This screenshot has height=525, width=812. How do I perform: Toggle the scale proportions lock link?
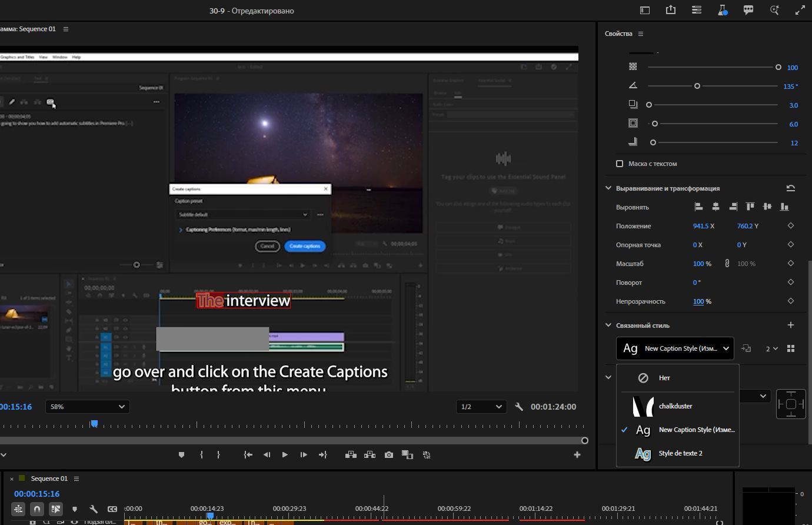[x=727, y=264]
